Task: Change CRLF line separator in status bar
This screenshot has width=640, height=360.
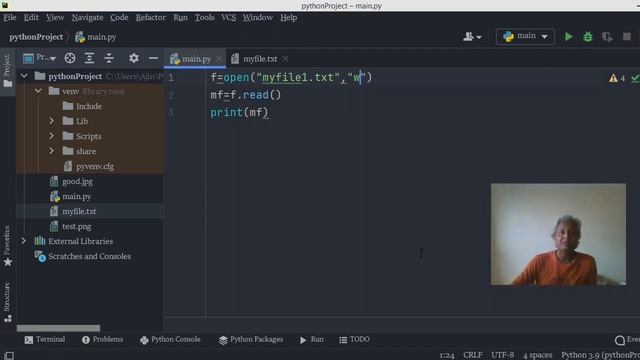Action: click(x=473, y=355)
